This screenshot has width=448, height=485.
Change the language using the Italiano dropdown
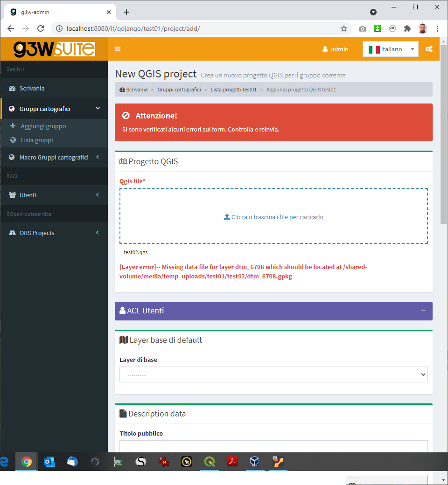point(390,48)
